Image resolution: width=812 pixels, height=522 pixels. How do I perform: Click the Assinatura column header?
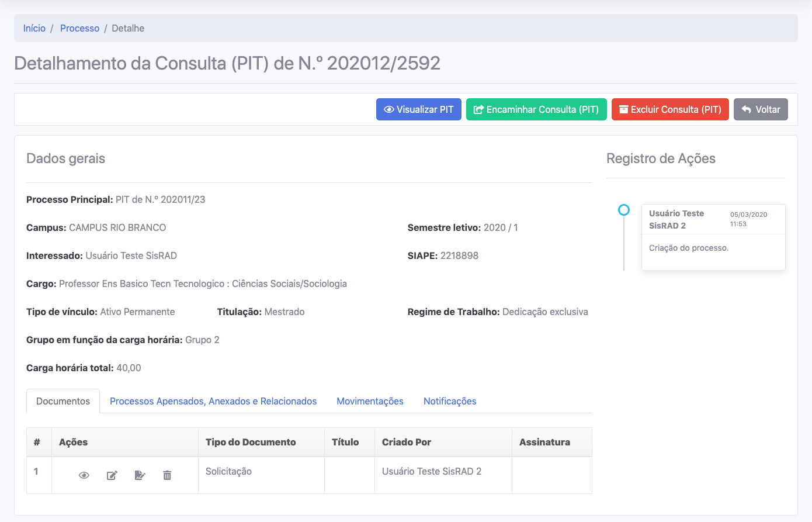[x=544, y=442]
